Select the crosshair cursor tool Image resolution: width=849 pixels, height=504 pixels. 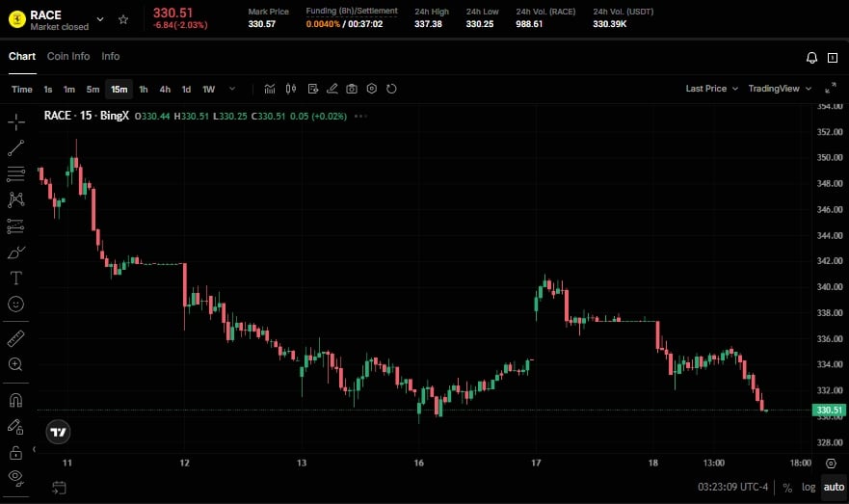coord(16,122)
